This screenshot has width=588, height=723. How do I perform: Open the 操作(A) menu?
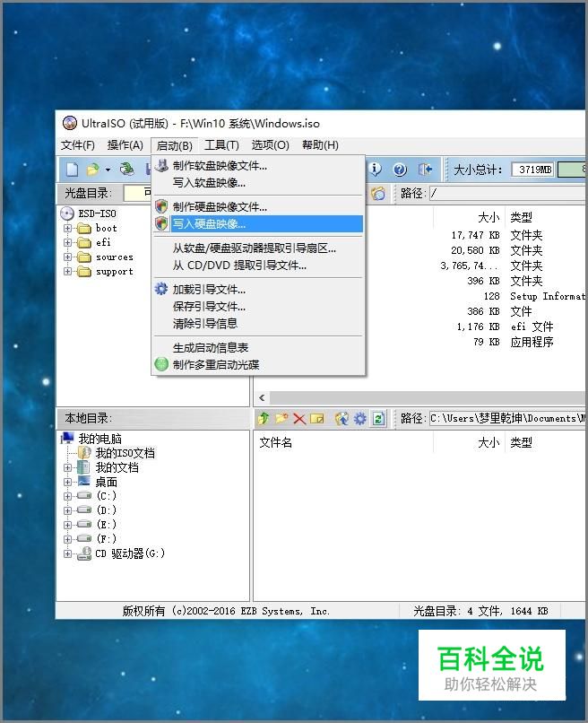pos(125,145)
